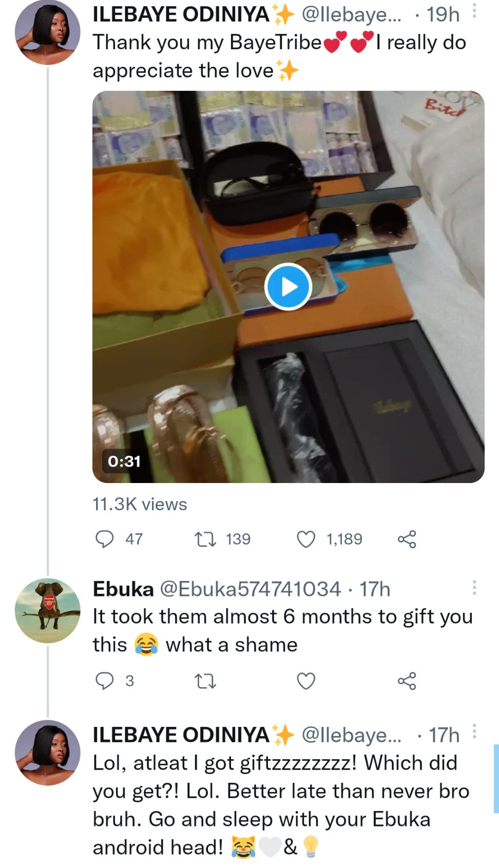This screenshot has width=499, height=868.
Task: Visit the @Ebuka574741034 profile handle
Action: (x=251, y=589)
